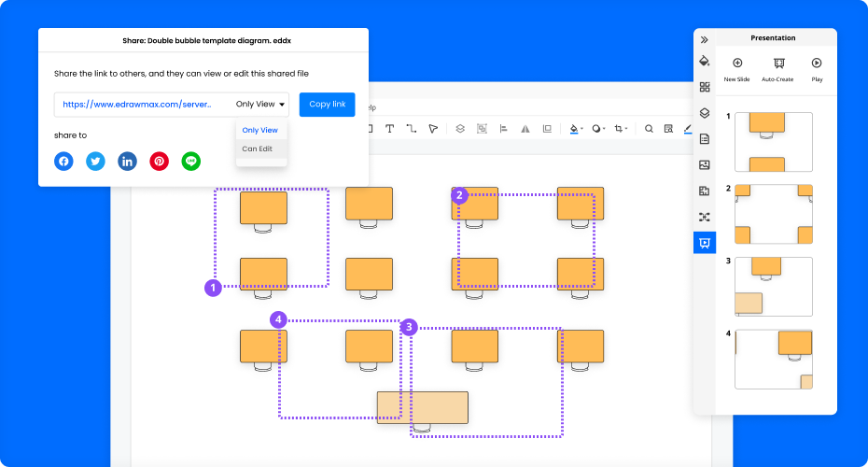
Task: Collapse the right panel with double chevron
Action: [x=705, y=40]
